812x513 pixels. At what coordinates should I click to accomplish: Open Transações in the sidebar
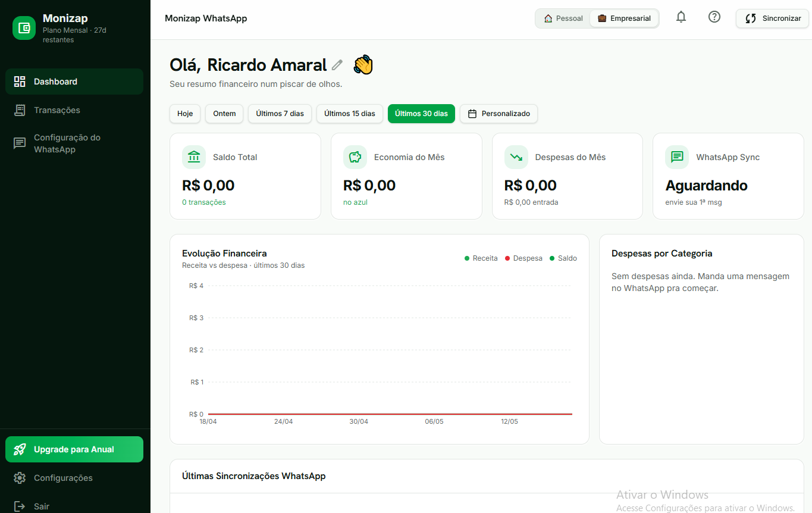click(74, 110)
